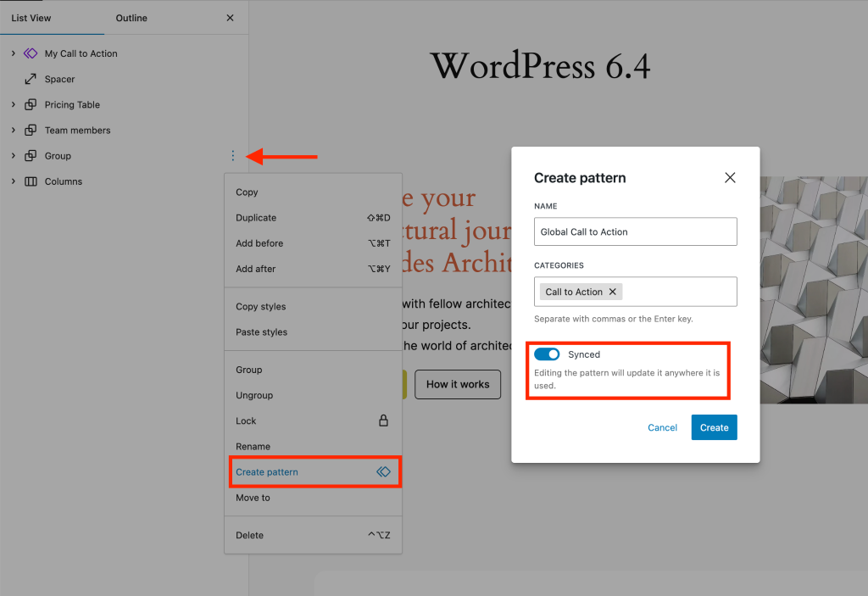Click the WordPress 6.4 page title
This screenshot has height=596, width=868.
[x=540, y=66]
